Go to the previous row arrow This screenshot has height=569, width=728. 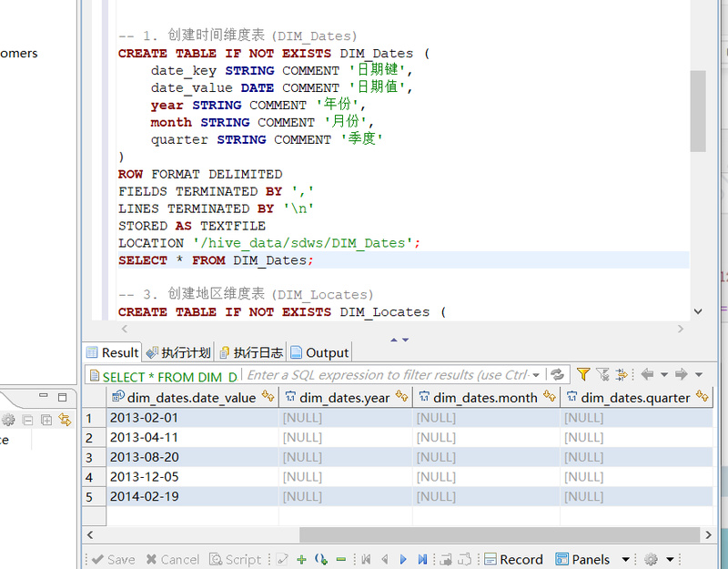coord(385,559)
